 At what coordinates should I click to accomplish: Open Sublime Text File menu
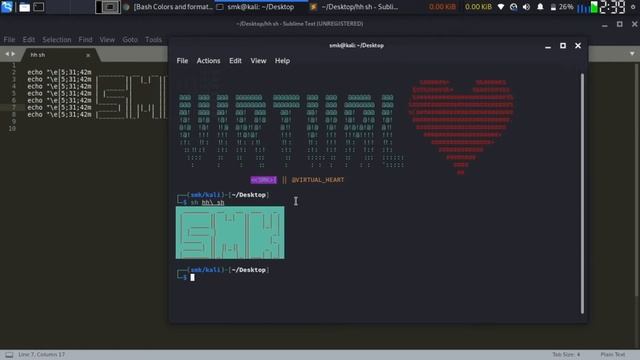coord(9,40)
